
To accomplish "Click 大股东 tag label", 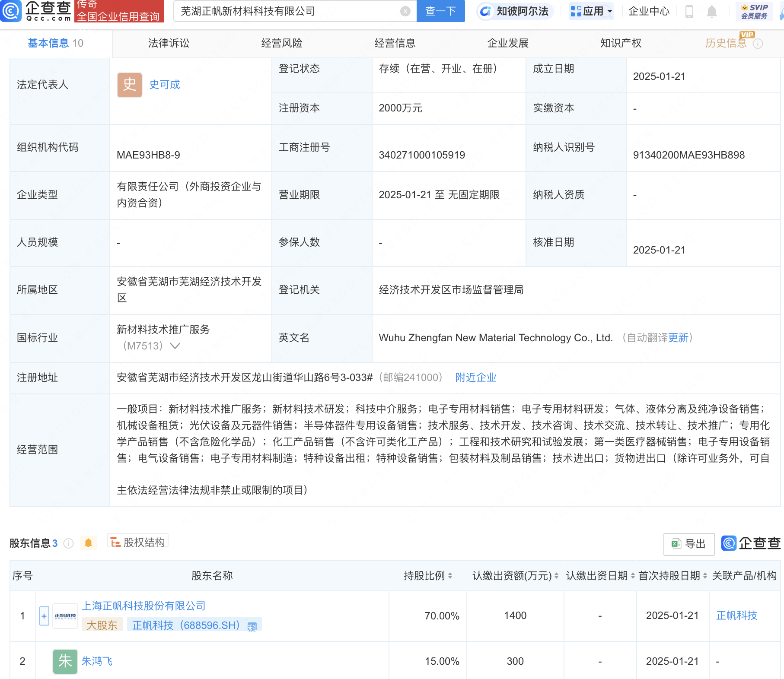I will 102,625.
